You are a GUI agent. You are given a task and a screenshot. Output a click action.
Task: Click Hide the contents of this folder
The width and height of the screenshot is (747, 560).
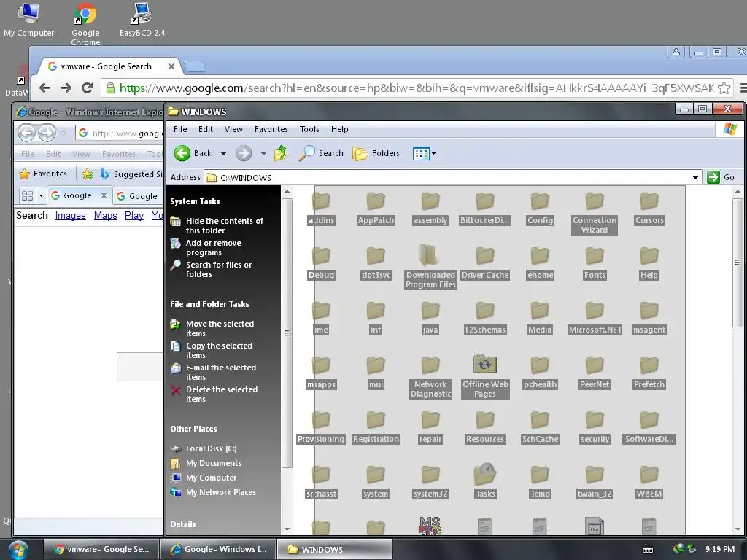pyautogui.click(x=225, y=226)
